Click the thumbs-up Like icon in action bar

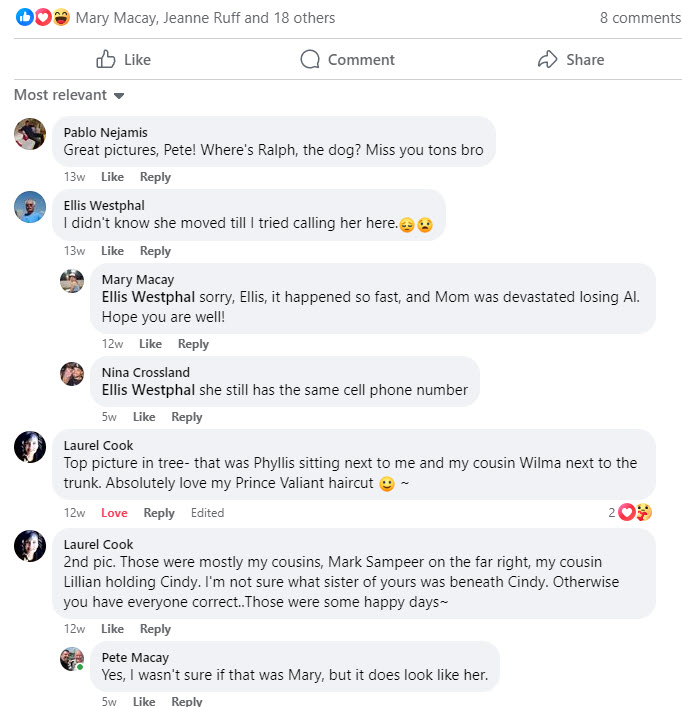[107, 60]
